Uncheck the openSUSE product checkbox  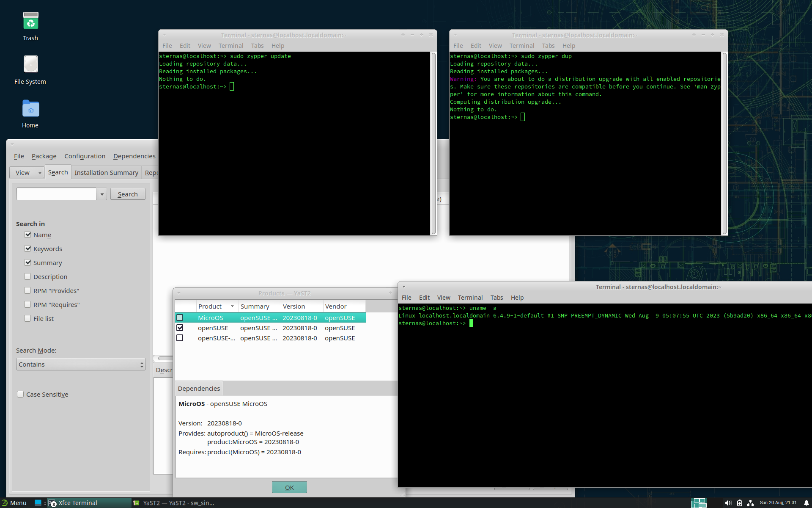(x=180, y=328)
